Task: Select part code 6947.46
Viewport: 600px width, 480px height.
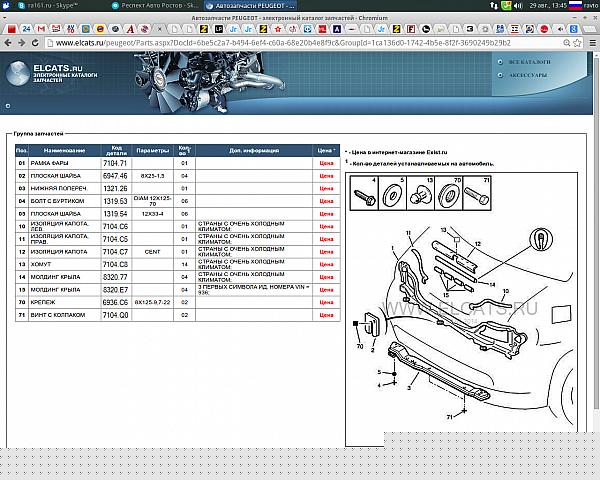Action: tap(115, 176)
